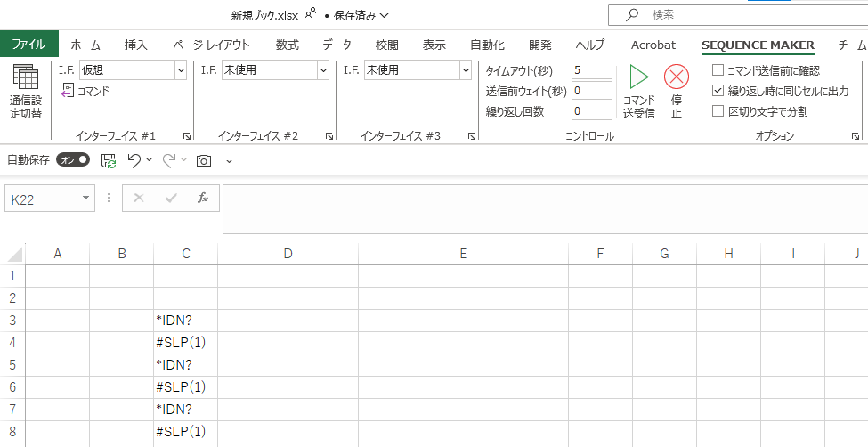The height and width of the screenshot is (447, 868).
Task: Check 区切り文字で分割 checkbox
Action: (x=718, y=111)
